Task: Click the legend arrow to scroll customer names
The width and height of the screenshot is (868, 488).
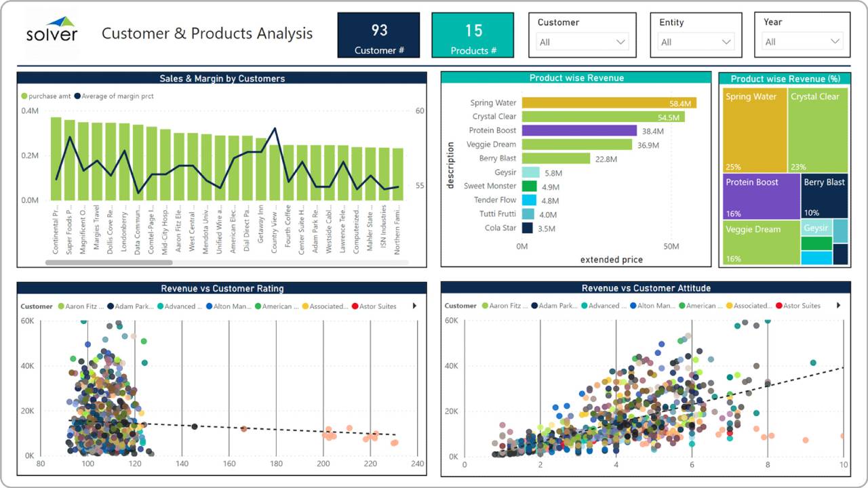Action: (414, 306)
